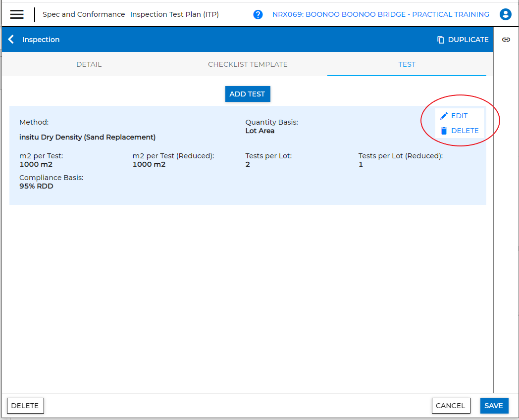Viewport: 519px width, 420px height.
Task: Open the NRX069 BOONOO BOONOO BRIDGE project link
Action: [380, 14]
